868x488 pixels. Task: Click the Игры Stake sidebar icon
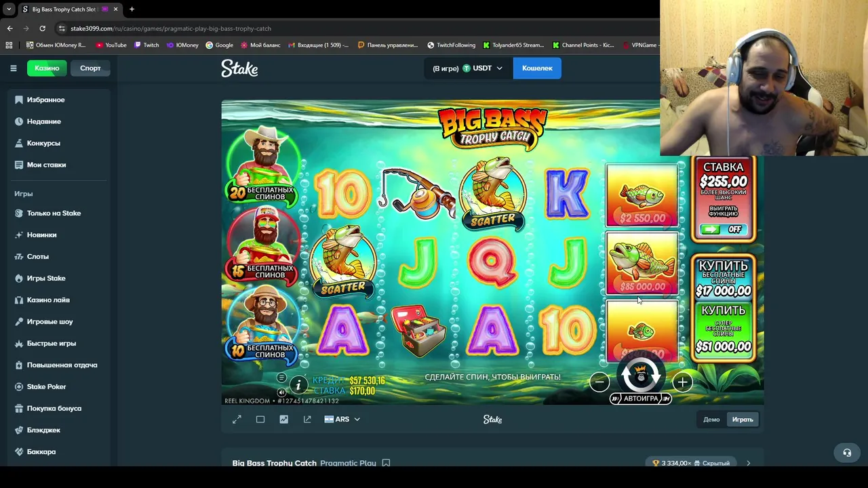click(19, 278)
